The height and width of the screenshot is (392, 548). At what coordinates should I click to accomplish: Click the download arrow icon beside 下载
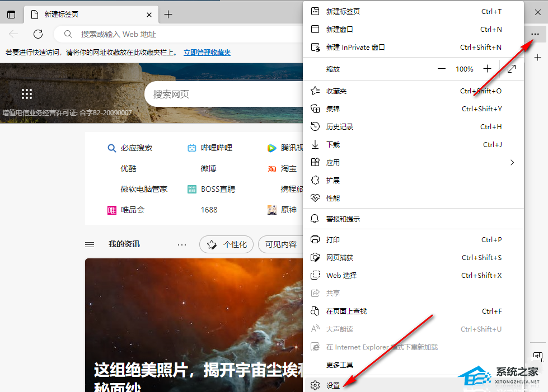(x=315, y=144)
